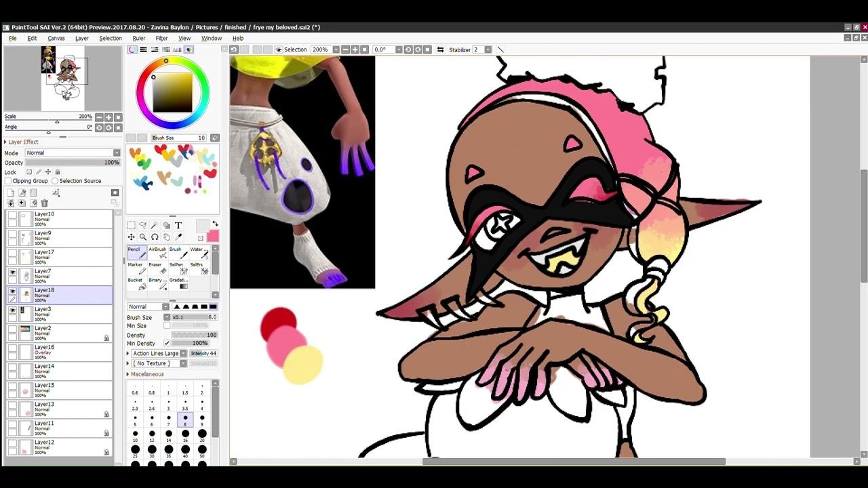Open the rotation angle 0.0° dropdown
The image size is (868, 488).
(399, 49)
